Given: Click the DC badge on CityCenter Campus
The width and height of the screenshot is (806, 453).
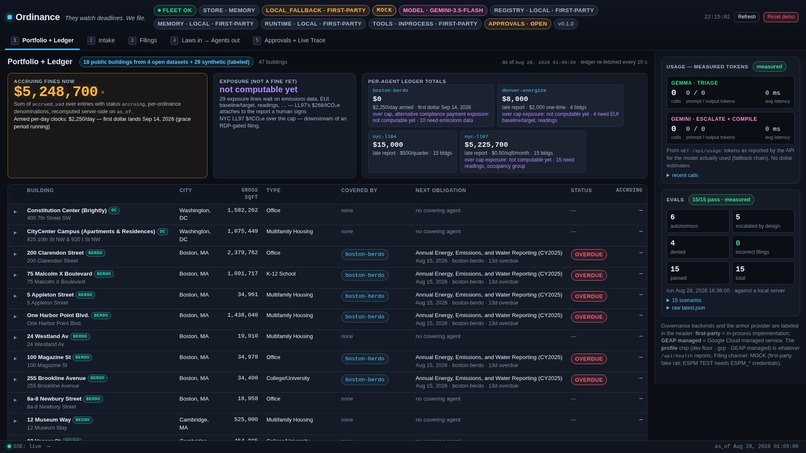Looking at the screenshot, I should (162, 231).
